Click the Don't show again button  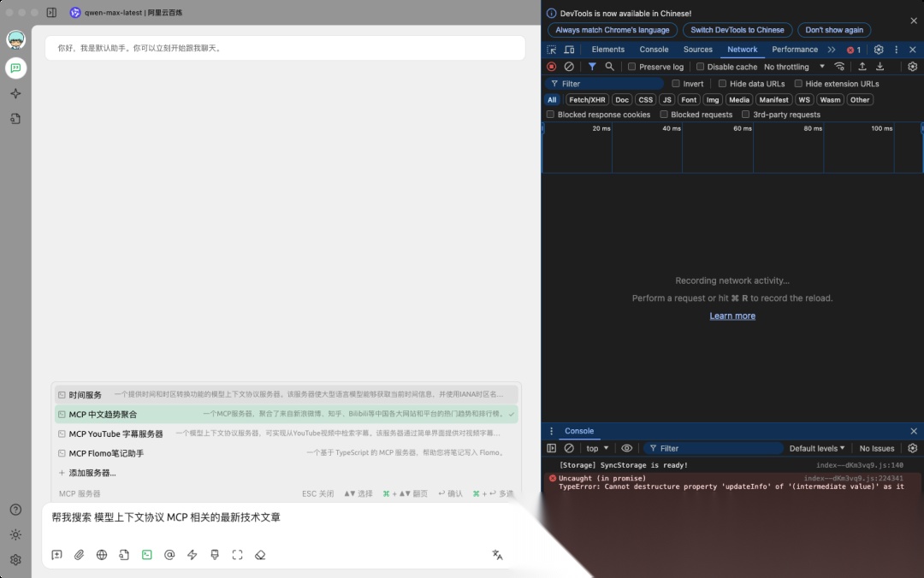coord(834,30)
